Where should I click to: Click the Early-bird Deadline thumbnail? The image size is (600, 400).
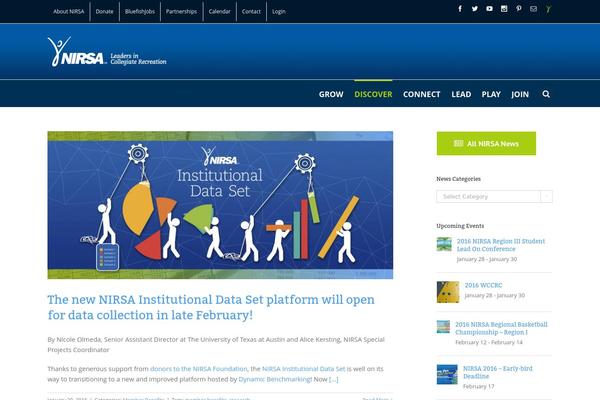click(x=447, y=374)
